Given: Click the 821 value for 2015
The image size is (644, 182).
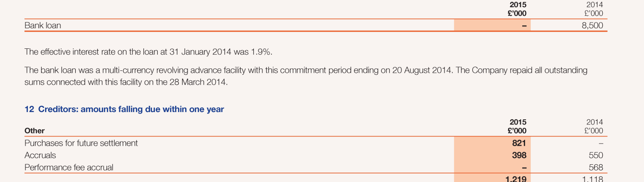Looking at the screenshot, I should [519, 143].
